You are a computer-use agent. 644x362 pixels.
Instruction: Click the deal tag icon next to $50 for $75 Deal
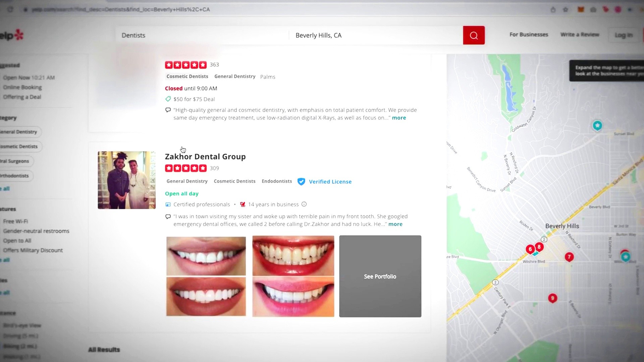pyautogui.click(x=168, y=99)
